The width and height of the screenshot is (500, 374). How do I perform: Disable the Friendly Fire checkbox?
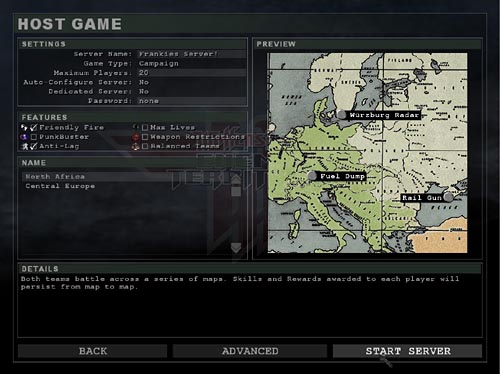(33, 127)
